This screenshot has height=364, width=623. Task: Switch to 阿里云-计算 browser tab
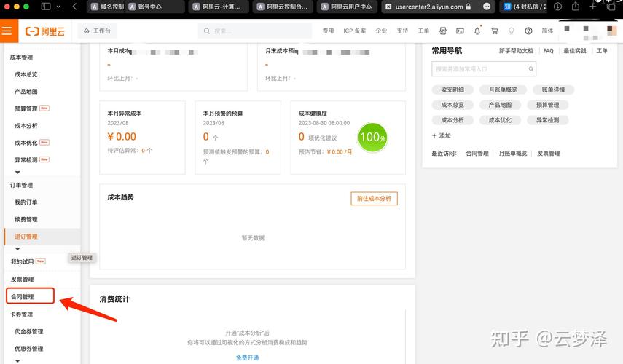[218, 7]
